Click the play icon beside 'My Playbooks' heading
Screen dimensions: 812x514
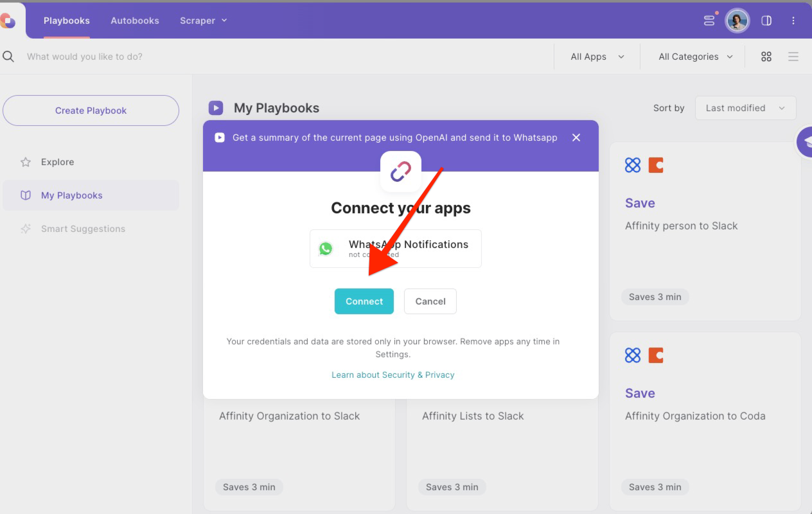click(x=216, y=107)
